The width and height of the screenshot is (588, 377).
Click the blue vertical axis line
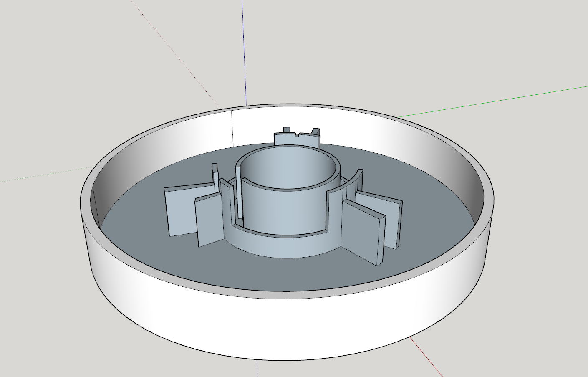tap(244, 52)
